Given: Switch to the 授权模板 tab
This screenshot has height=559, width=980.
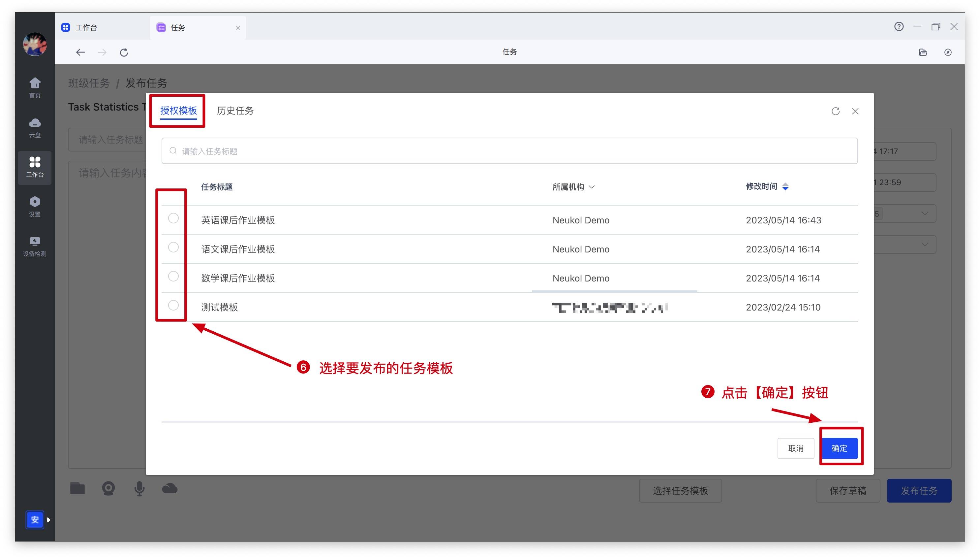Looking at the screenshot, I should click(x=178, y=111).
